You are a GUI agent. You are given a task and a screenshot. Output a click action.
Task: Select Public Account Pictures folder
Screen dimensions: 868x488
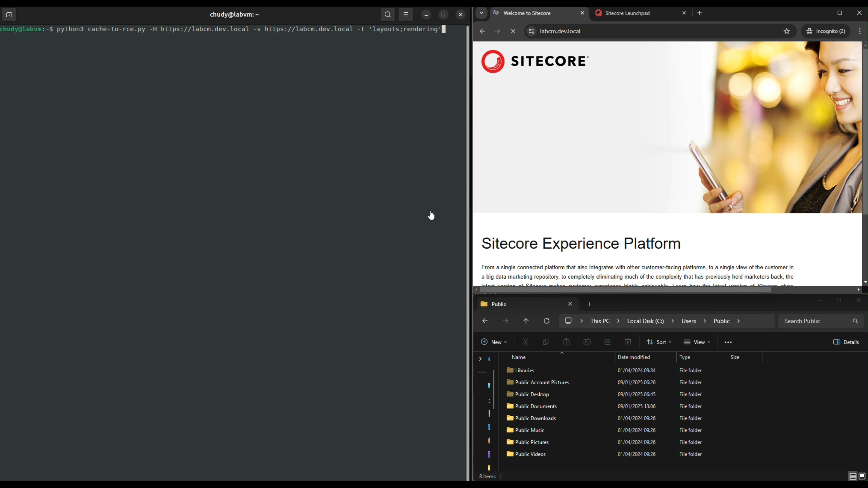coord(538,382)
